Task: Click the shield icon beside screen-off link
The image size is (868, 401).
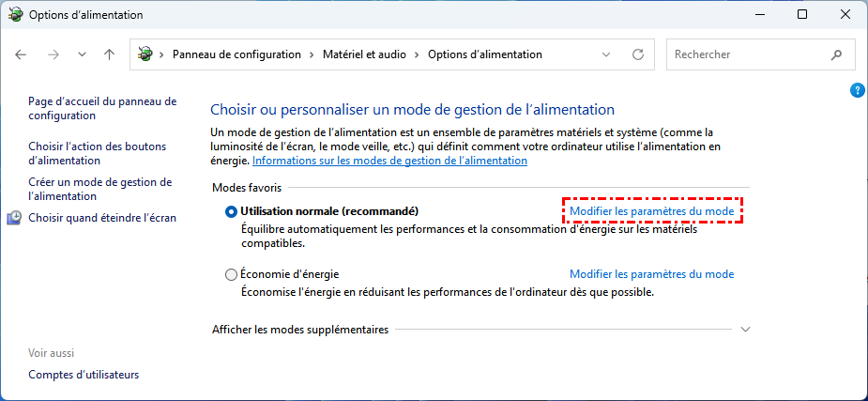Action: coord(15,218)
